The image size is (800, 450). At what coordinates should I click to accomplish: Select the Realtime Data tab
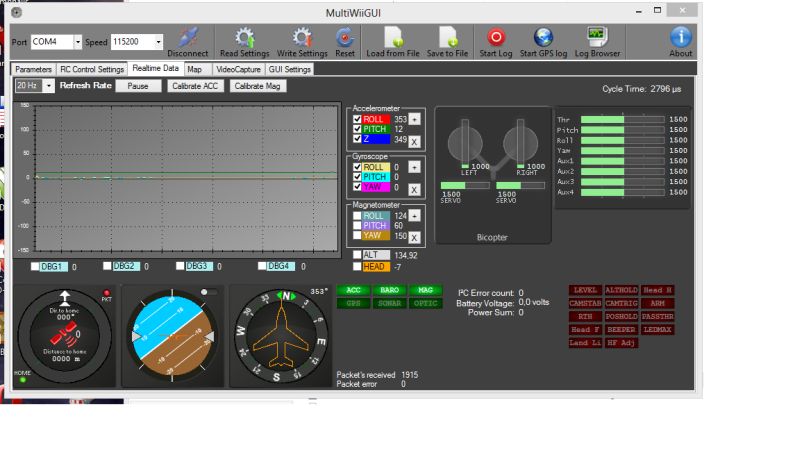(x=156, y=68)
